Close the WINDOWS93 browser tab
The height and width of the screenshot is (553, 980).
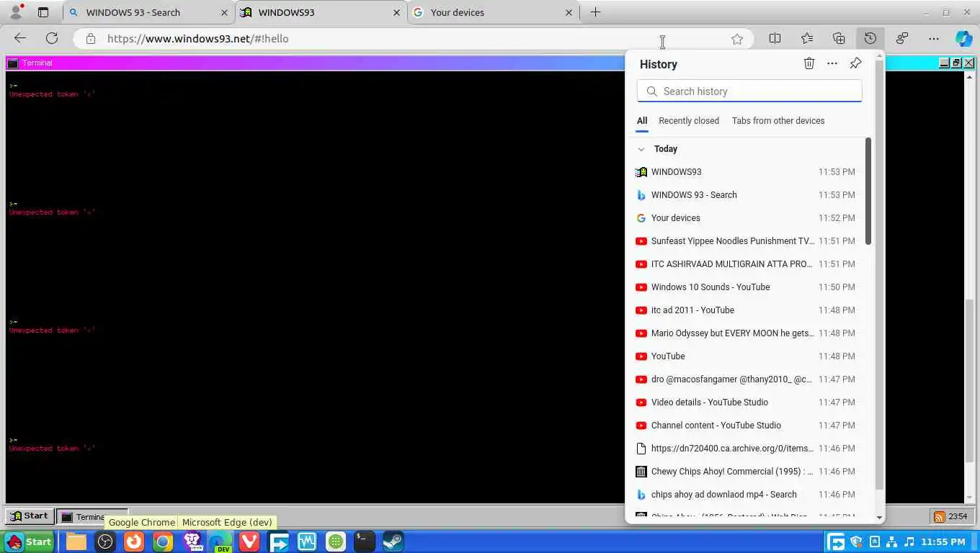[x=396, y=12]
